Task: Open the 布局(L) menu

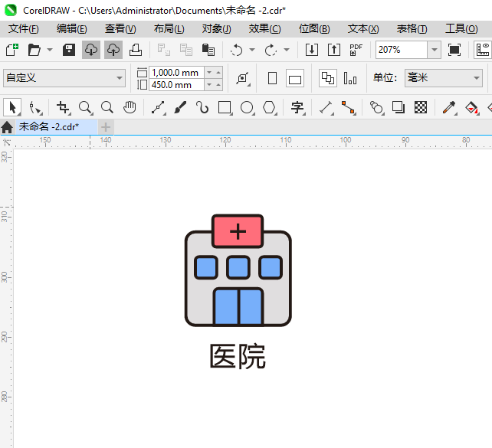Action: [x=169, y=29]
